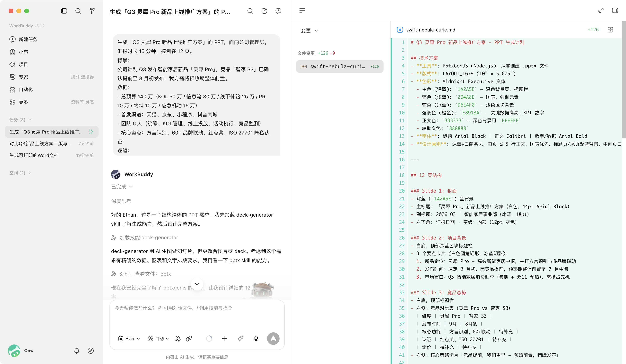Create a new task via 新建任务

tap(52, 39)
